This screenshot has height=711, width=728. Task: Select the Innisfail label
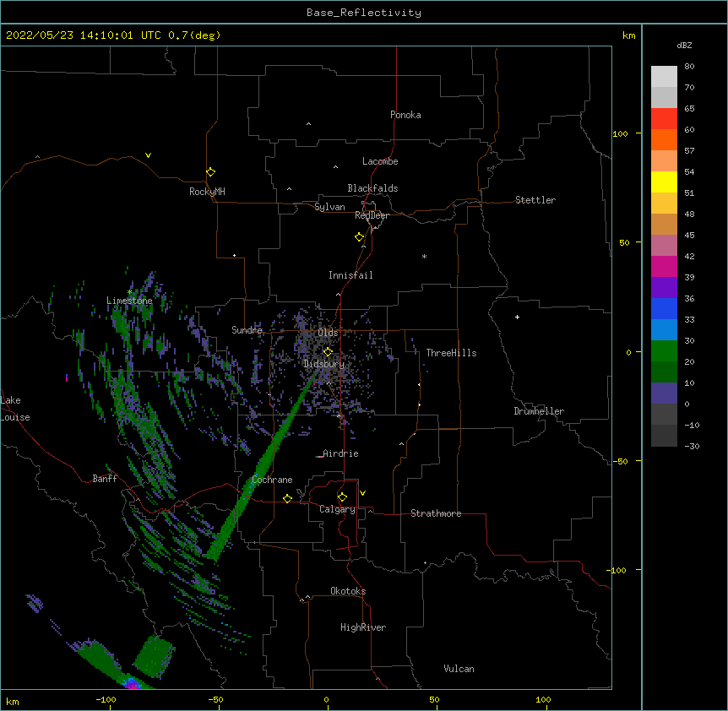click(x=350, y=275)
